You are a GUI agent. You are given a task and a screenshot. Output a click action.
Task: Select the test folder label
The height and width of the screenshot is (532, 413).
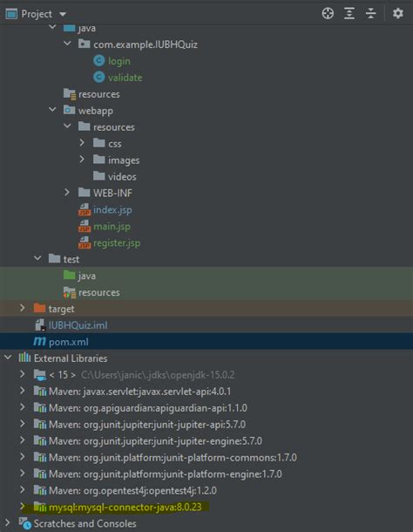(x=71, y=260)
